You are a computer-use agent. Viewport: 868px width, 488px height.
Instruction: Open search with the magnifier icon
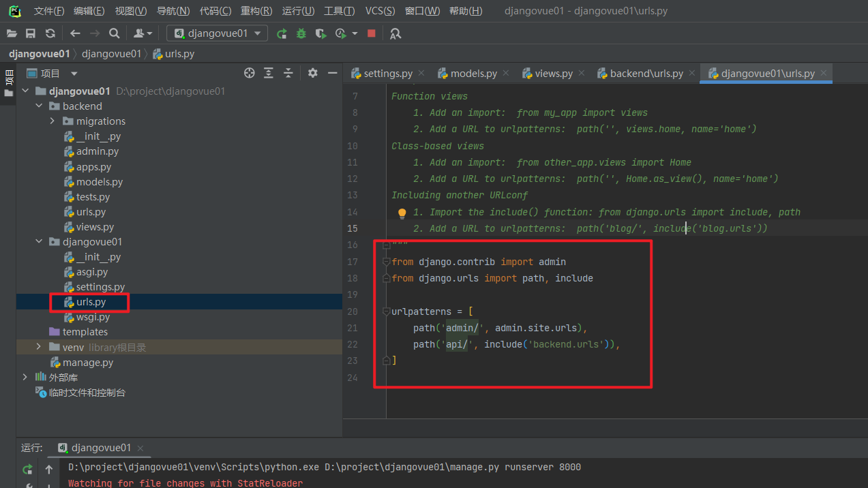pos(115,33)
